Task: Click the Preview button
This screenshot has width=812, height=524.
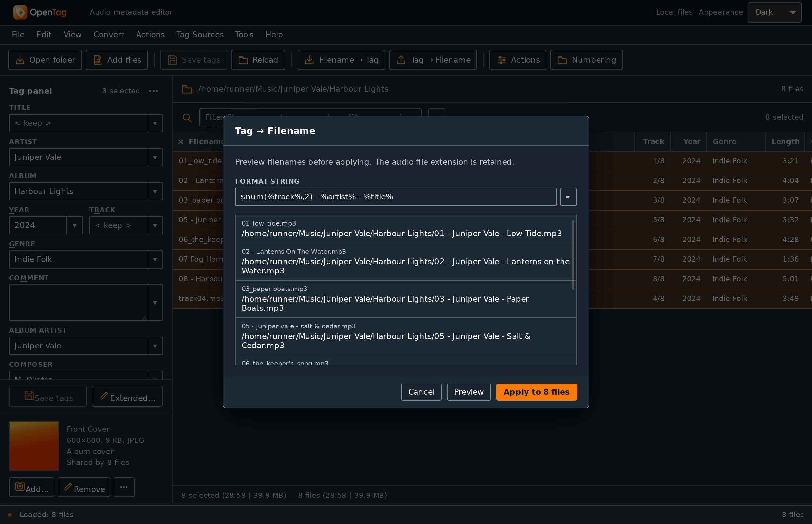Action: point(469,392)
